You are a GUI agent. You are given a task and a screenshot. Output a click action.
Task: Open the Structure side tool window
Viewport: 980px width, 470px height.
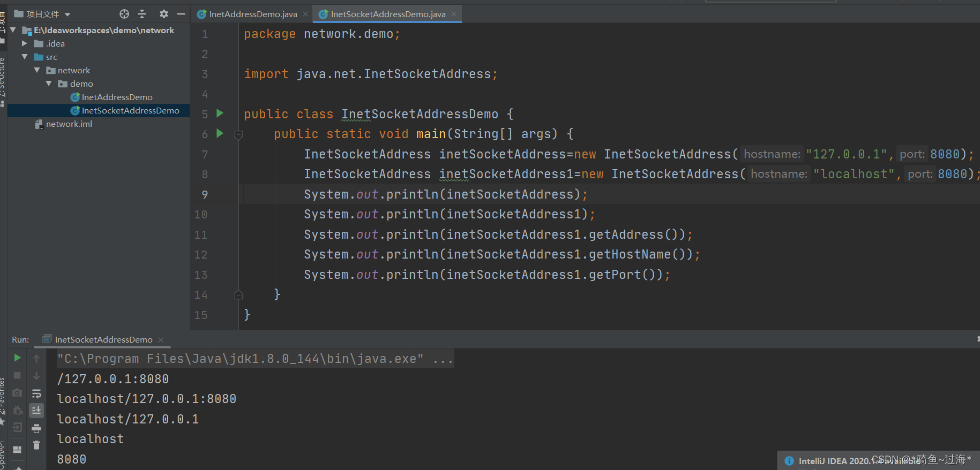[3, 78]
